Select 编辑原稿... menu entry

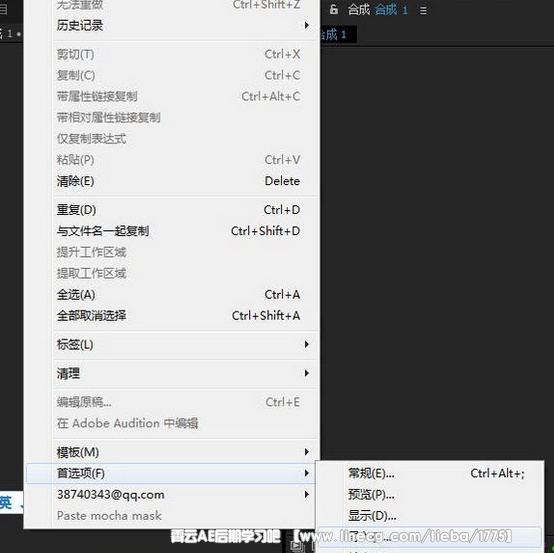tap(172, 402)
